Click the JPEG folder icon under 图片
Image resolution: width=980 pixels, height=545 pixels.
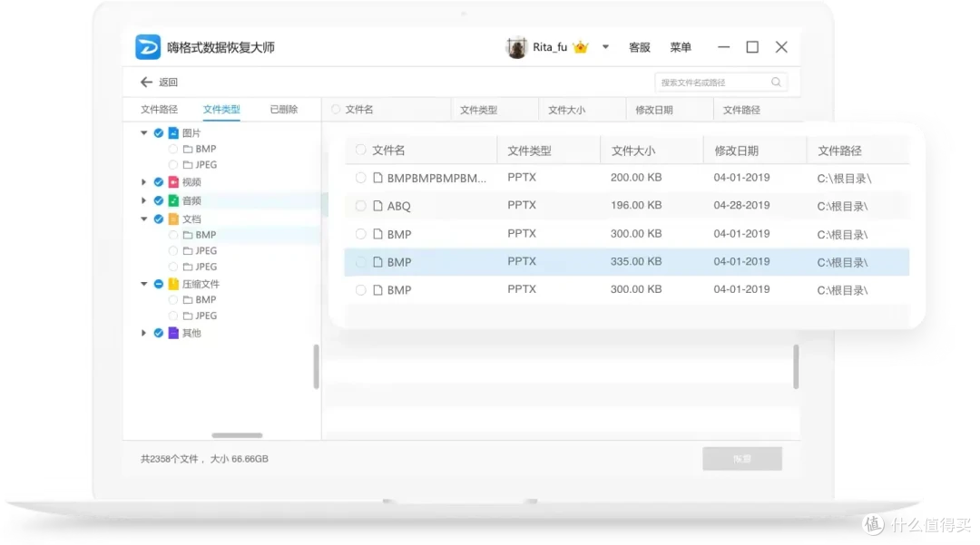pos(188,165)
